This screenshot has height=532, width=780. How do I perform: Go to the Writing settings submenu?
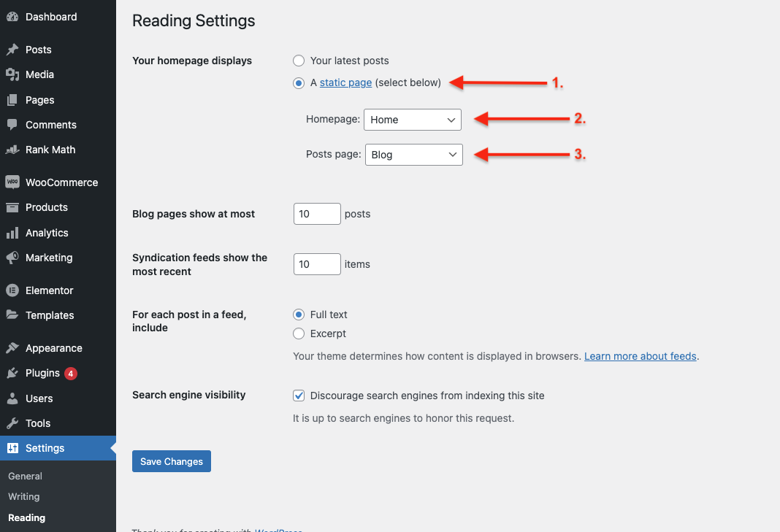(24, 496)
